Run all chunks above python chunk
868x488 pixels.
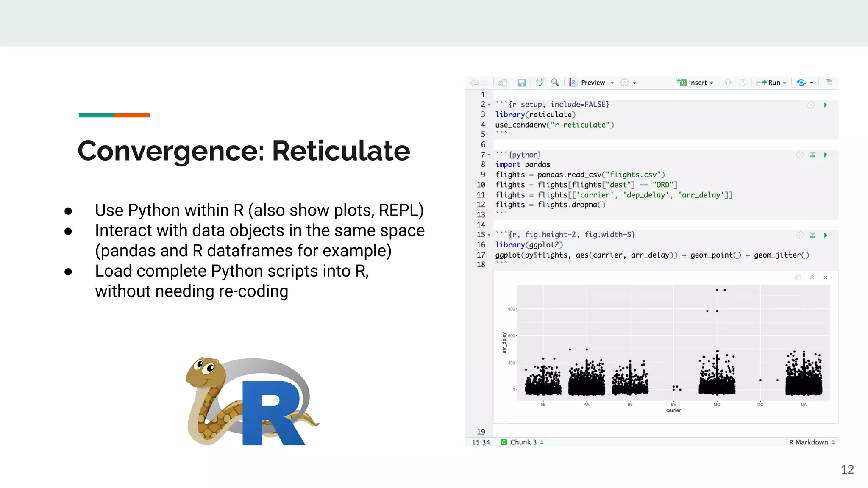click(x=813, y=155)
